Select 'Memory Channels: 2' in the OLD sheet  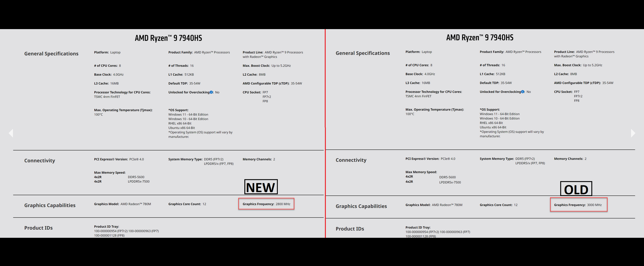click(x=570, y=158)
